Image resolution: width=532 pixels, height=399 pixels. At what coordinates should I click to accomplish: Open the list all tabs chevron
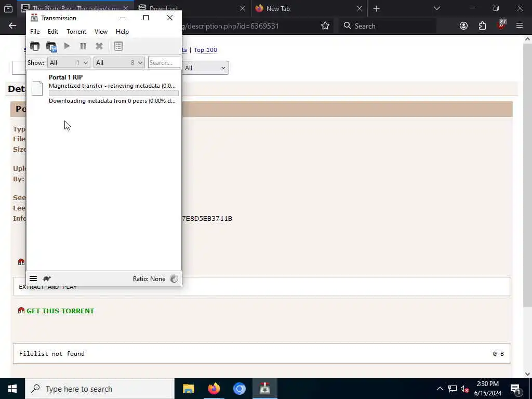point(436,8)
